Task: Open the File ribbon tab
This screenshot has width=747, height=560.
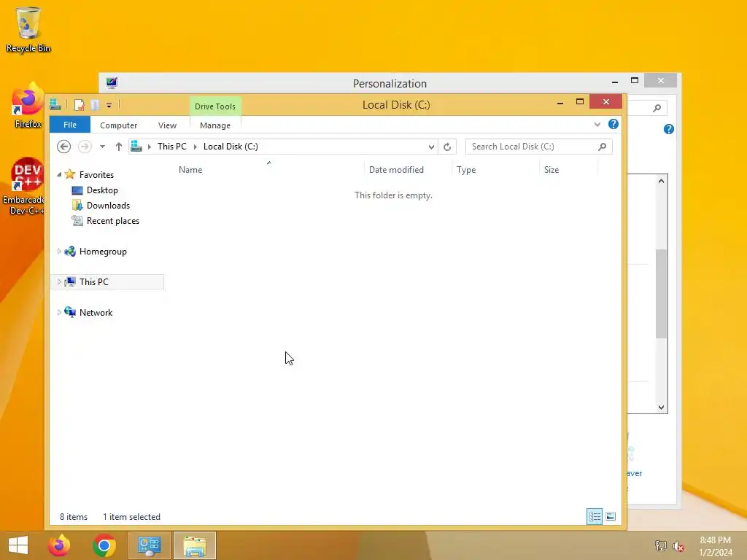Action: 69,125
